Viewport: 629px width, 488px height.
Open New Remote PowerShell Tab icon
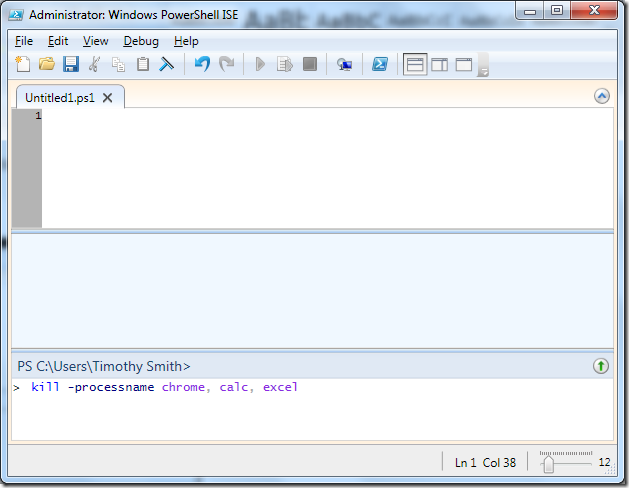pos(345,64)
